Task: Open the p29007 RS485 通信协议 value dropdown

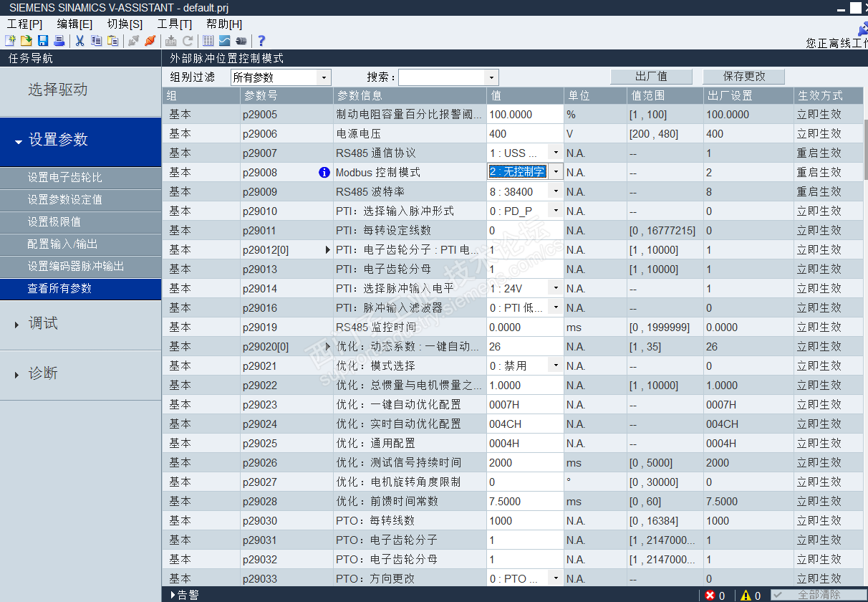Action: (556, 153)
